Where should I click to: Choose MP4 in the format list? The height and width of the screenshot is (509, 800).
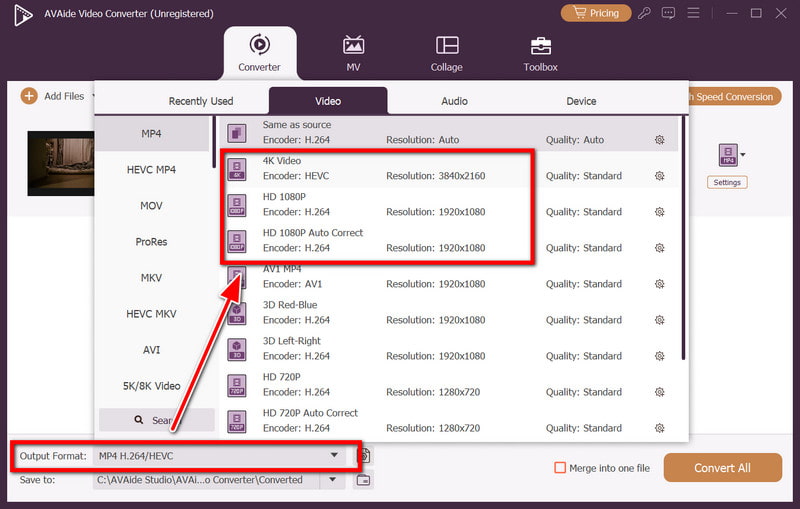(152, 134)
